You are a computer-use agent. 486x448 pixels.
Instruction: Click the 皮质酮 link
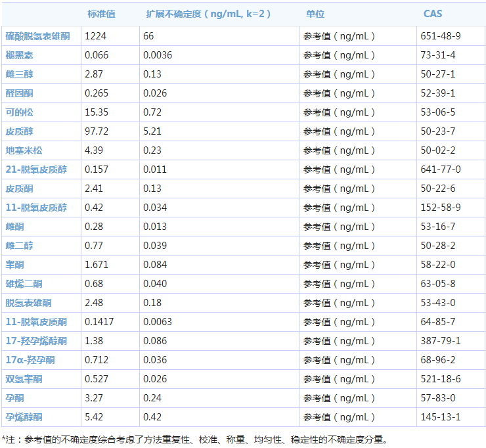tap(19, 189)
